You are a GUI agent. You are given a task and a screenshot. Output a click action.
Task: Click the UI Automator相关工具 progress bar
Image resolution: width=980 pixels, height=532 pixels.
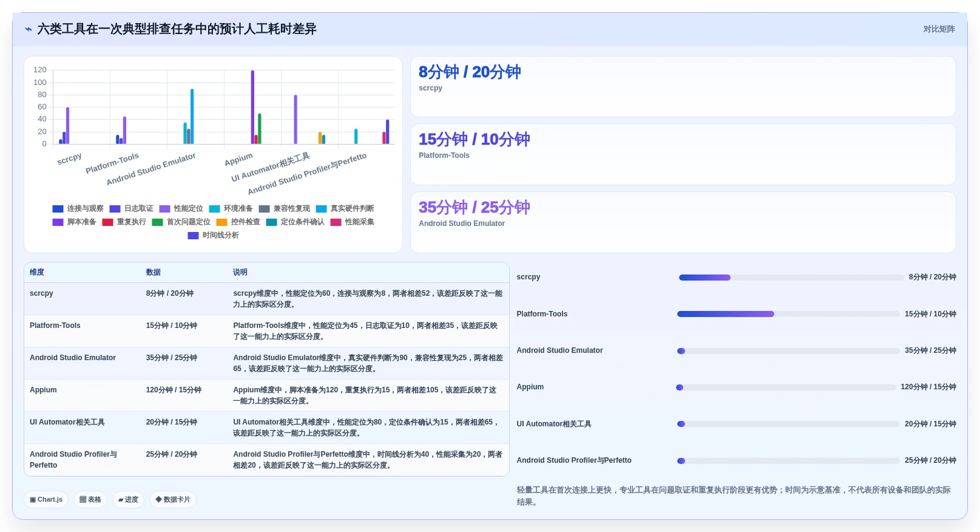(x=788, y=424)
